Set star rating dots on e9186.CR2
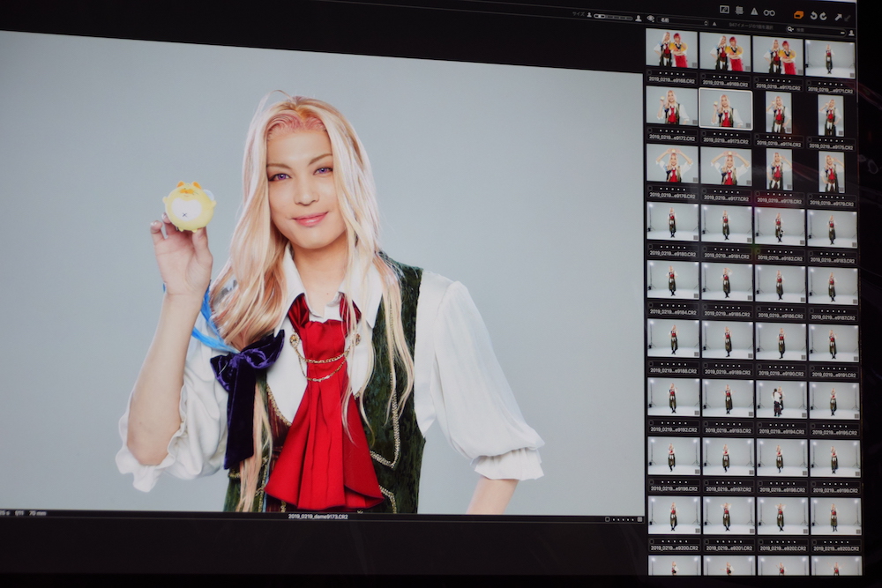 pos(781,309)
